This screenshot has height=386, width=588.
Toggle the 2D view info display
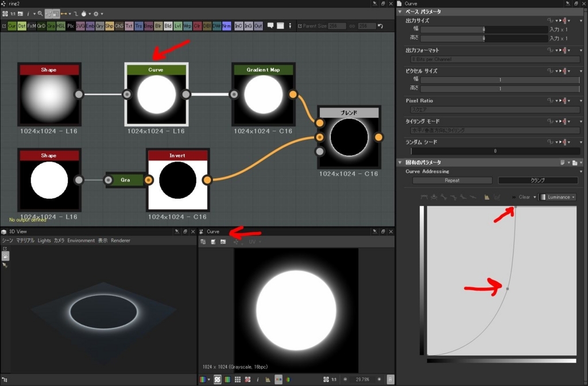[x=258, y=380]
